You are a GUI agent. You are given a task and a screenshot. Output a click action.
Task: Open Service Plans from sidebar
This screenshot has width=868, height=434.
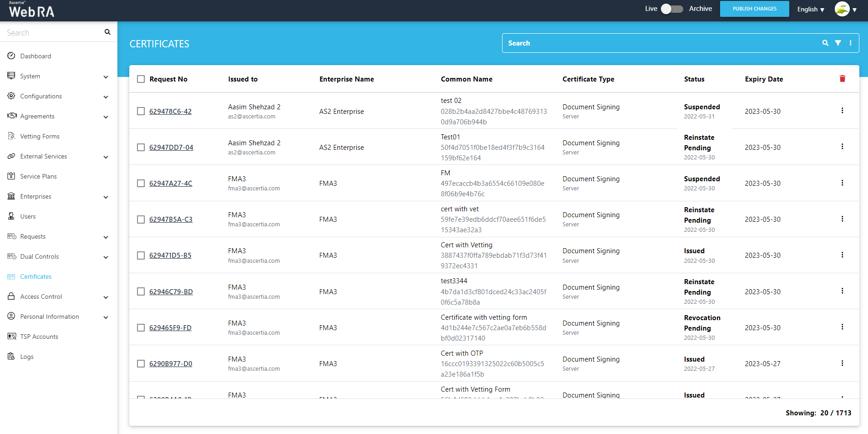point(38,176)
